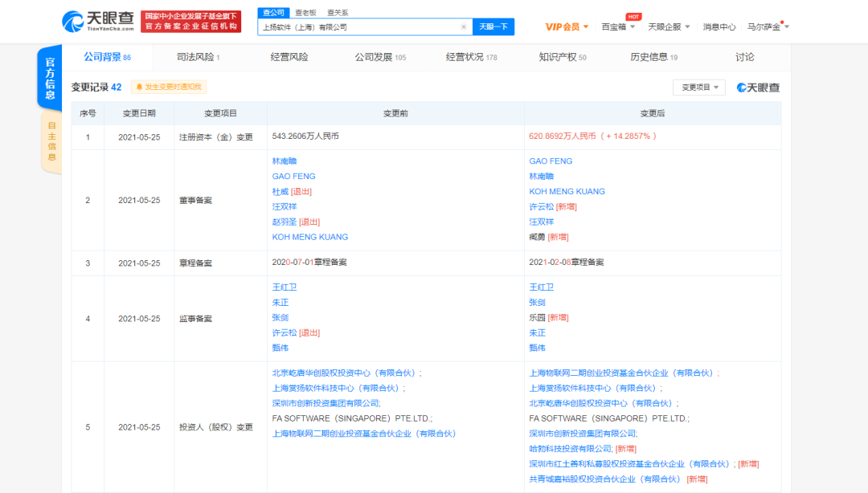The width and height of the screenshot is (868, 493).
Task: Open the 官方信息 side tab
Action: tap(50, 78)
